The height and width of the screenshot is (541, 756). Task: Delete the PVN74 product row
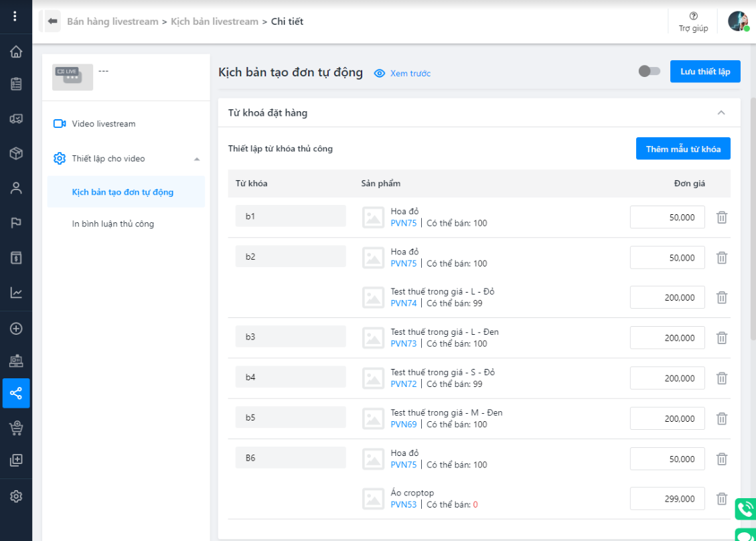point(721,297)
